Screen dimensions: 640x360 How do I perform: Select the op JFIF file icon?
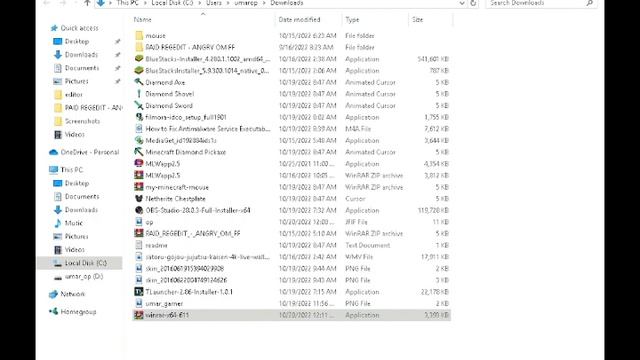coord(139,222)
